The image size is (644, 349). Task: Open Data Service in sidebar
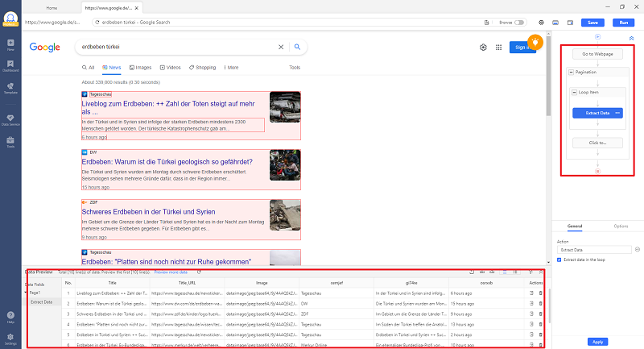coord(10,120)
